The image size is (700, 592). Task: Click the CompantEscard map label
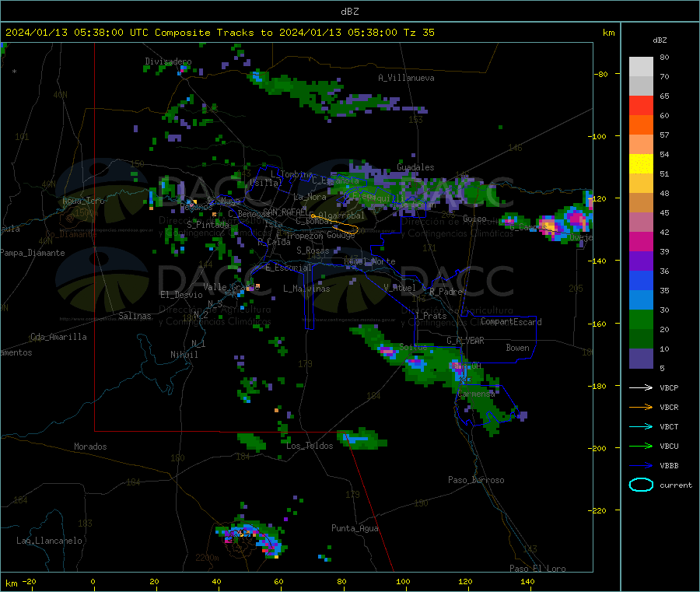(x=511, y=321)
